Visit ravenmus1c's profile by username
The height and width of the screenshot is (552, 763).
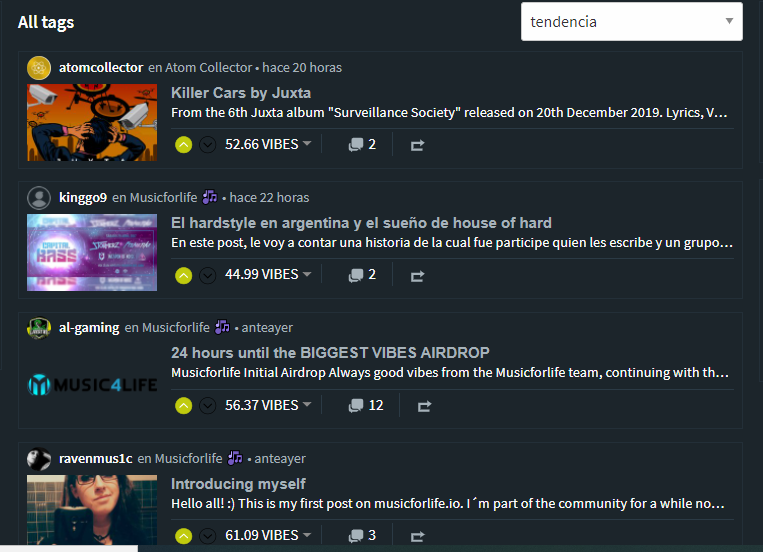95,459
